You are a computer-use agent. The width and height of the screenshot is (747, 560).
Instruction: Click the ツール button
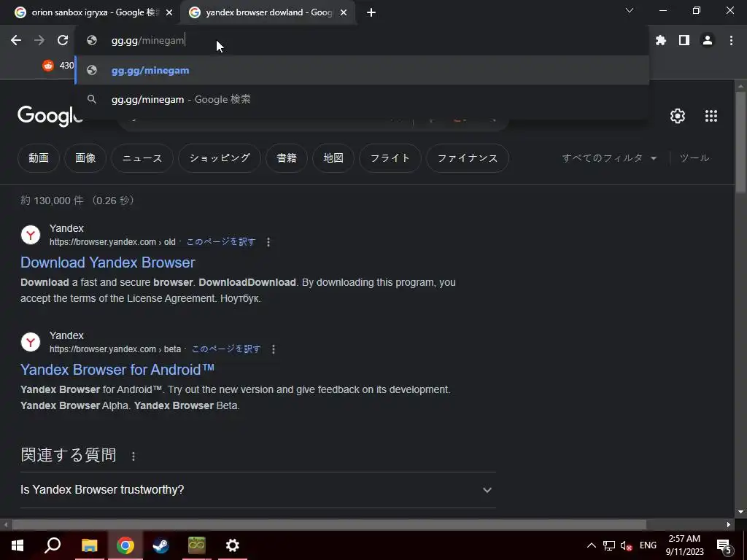click(694, 158)
